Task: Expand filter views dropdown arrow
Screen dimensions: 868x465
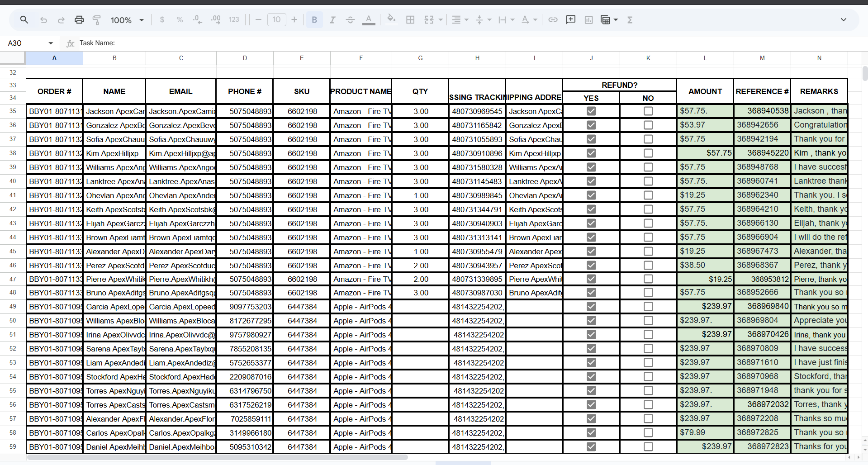Action: click(616, 20)
